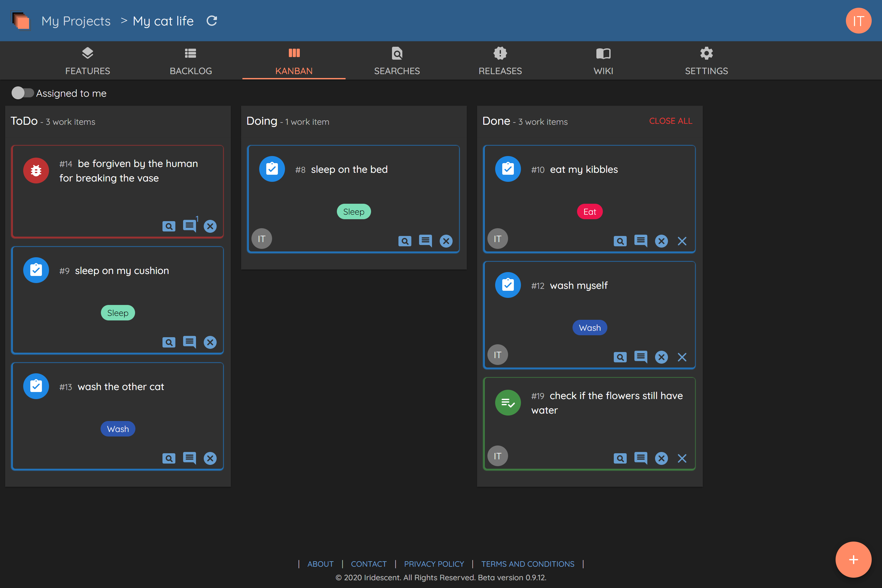Image resolution: width=882 pixels, height=588 pixels.
Task: Open comments on check if the flowers still have water
Action: [x=641, y=458]
